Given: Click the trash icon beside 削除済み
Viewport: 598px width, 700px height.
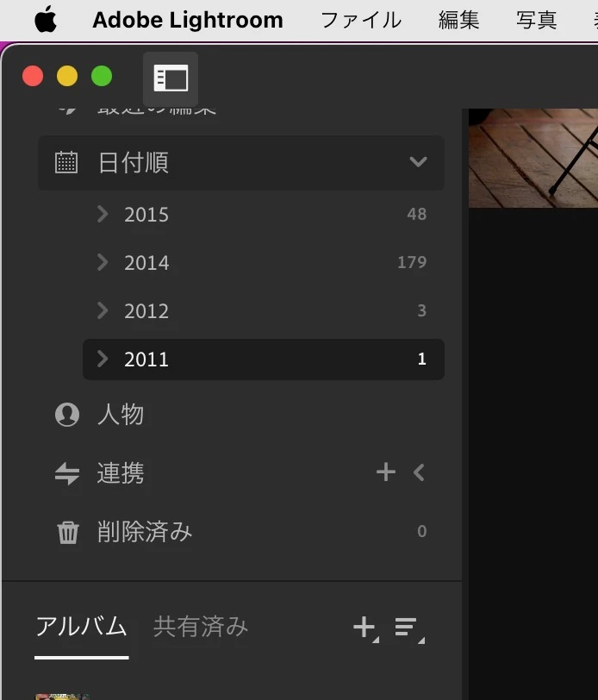Looking at the screenshot, I should pyautogui.click(x=68, y=532).
